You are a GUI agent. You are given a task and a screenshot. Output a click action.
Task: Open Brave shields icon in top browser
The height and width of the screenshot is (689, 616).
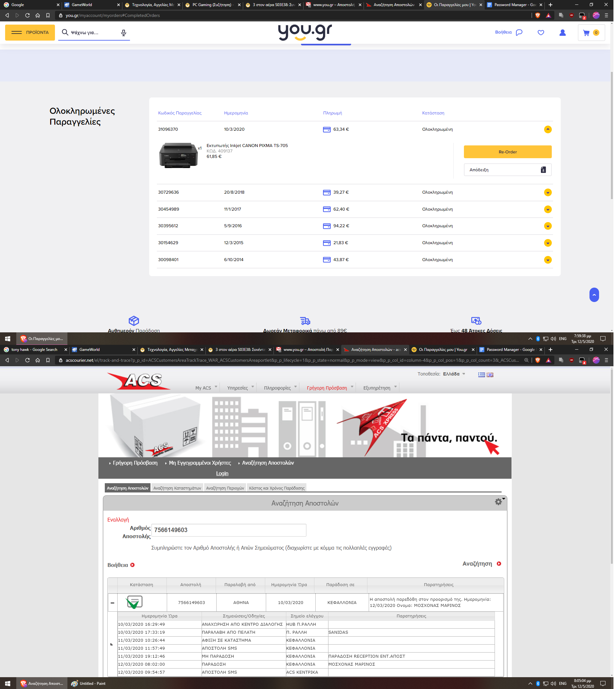point(537,15)
